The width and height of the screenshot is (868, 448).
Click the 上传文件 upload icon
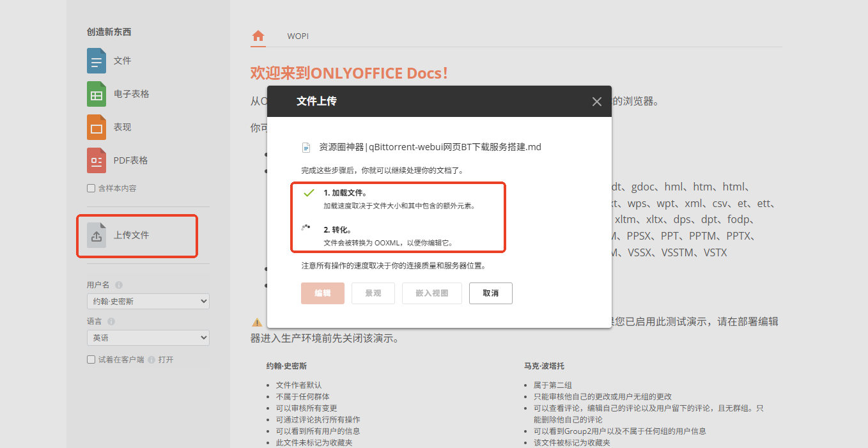[97, 235]
